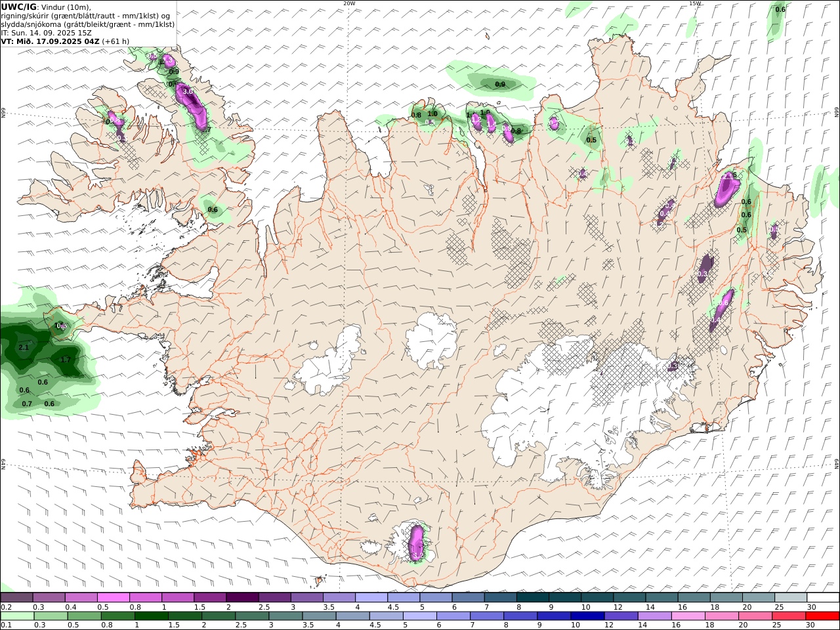Select the 10–12 deep navy blue swatch, bottom legend row
Screen dimensions: 840x630
click(587, 616)
